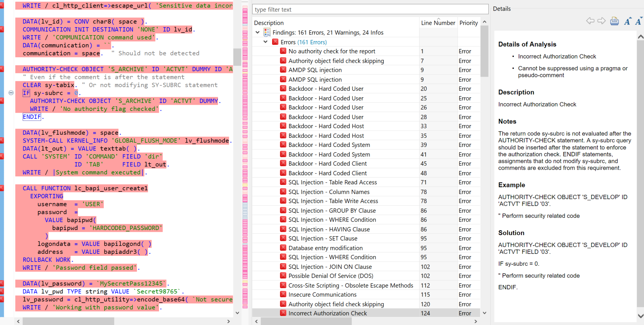Click the type filter text field
This screenshot has width=644, height=325.
(x=370, y=9)
